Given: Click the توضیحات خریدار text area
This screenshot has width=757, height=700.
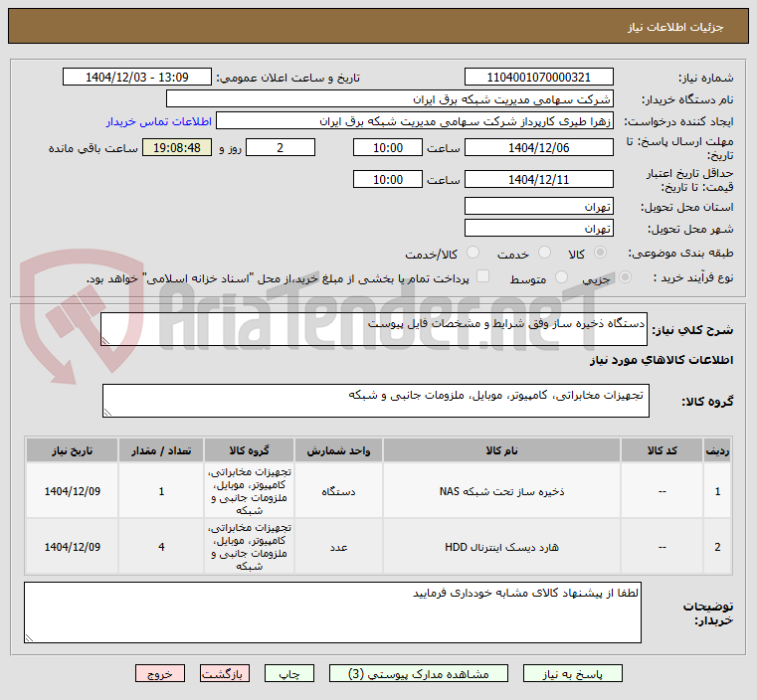Looking at the screenshot, I should point(332,612).
